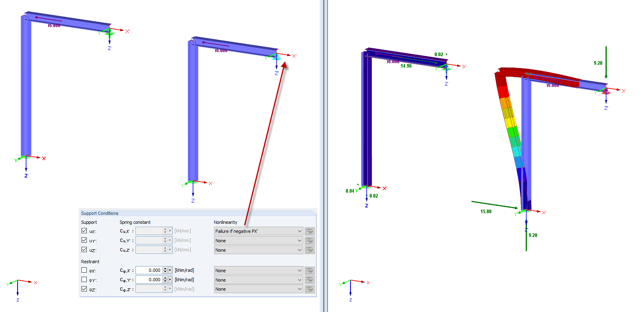Viewport: 644px width, 312px height.
Task: Open the uY' nonlinearity dropdown
Action: coord(258,241)
